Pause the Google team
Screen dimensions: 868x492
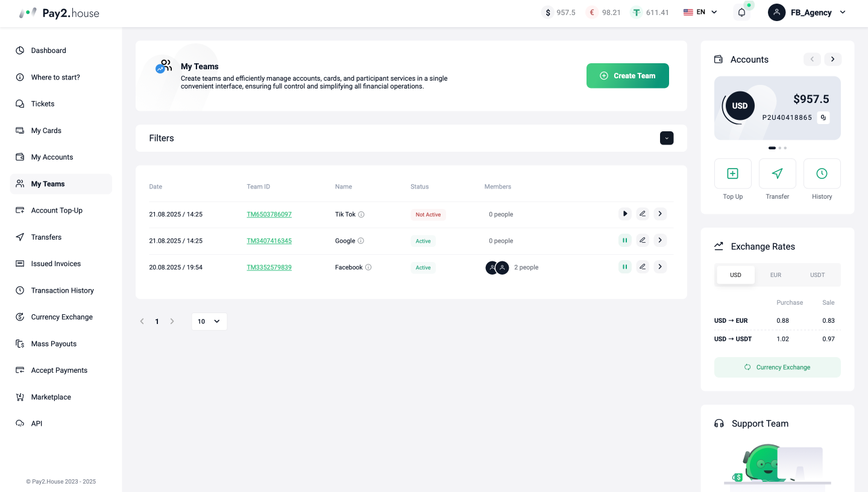click(625, 240)
